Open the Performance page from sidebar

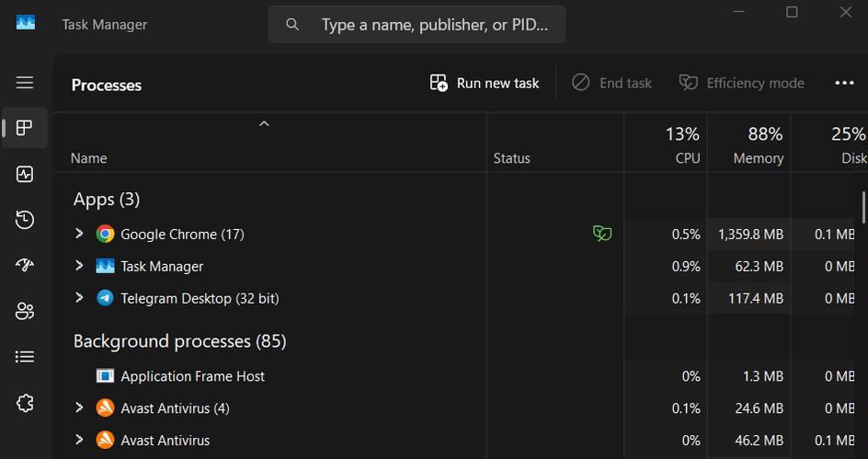tap(24, 174)
